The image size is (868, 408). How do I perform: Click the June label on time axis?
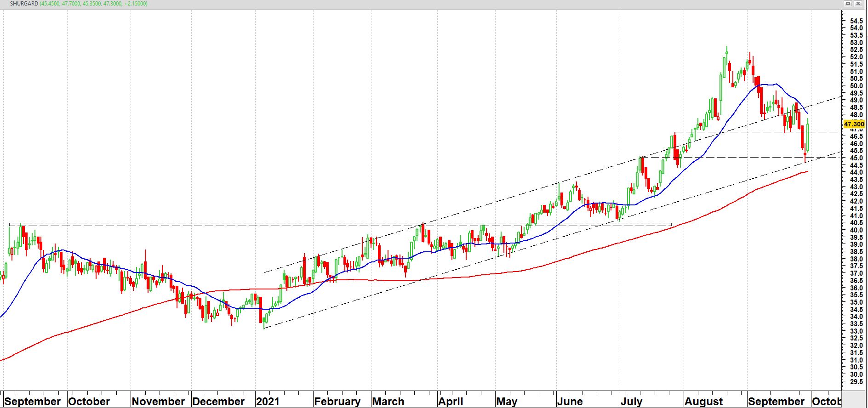(570, 401)
